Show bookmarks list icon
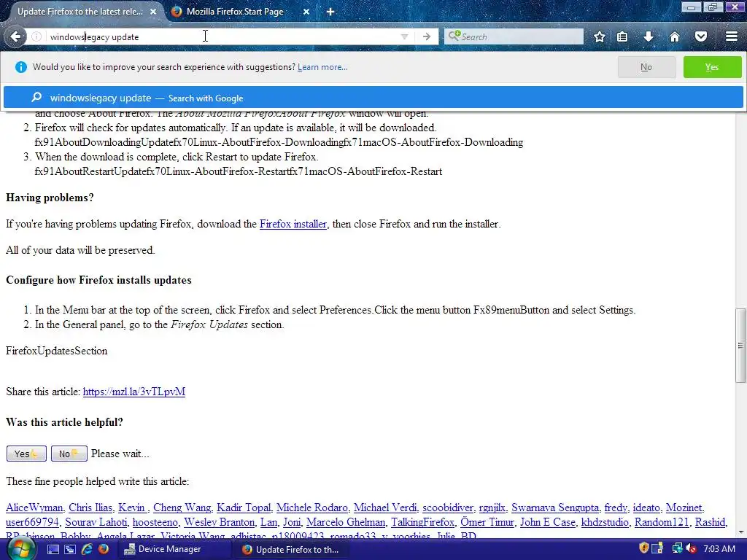This screenshot has height=560, width=747. 622,36
